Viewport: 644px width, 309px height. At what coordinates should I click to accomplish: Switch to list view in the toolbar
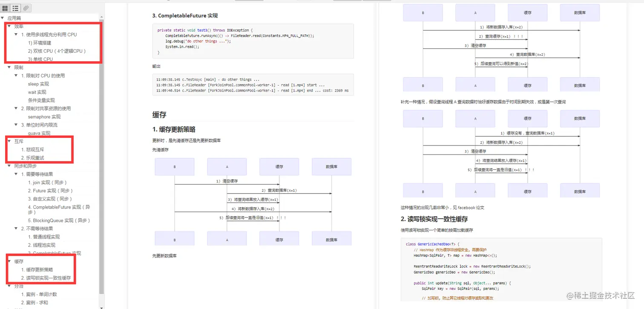[x=16, y=8]
